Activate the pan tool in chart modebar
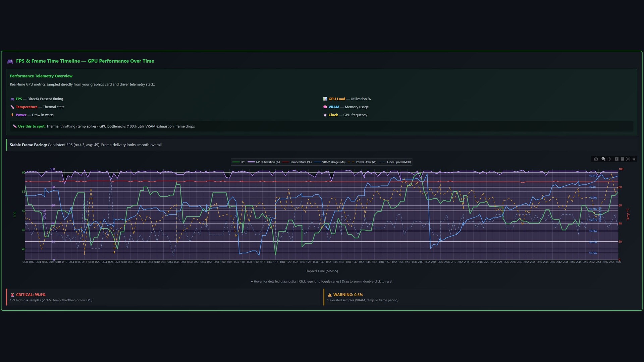This screenshot has height=362, width=644. (609, 159)
